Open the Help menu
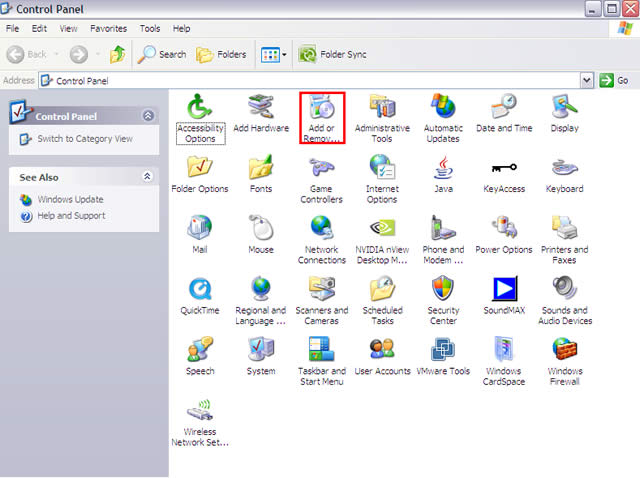Screen dimensions: 640x478 pyautogui.click(x=181, y=29)
